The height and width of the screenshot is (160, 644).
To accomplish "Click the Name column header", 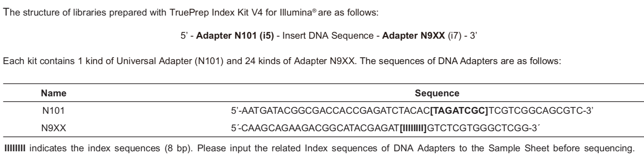I will pyautogui.click(x=54, y=93).
